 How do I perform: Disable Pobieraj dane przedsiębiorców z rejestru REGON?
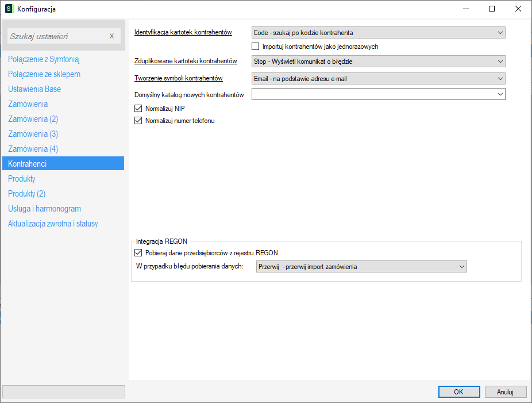point(138,252)
